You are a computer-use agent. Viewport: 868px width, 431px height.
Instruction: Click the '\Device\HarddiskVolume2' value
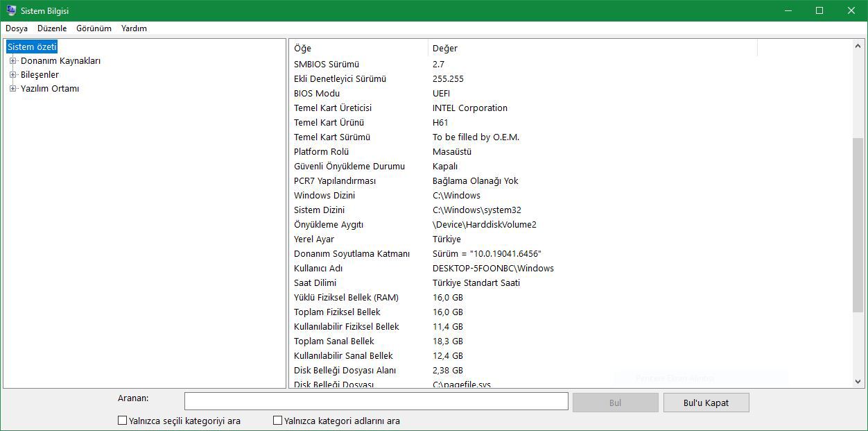[x=485, y=225]
